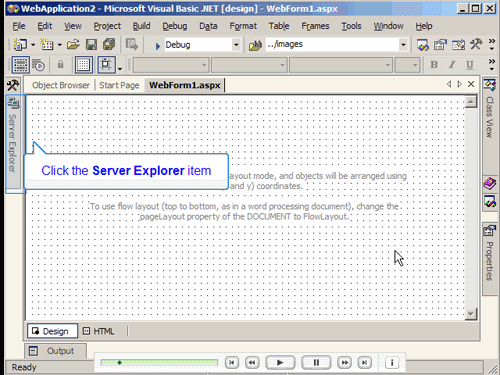Expand the ../images combo box arrow
500x375 pixels.
click(403, 45)
